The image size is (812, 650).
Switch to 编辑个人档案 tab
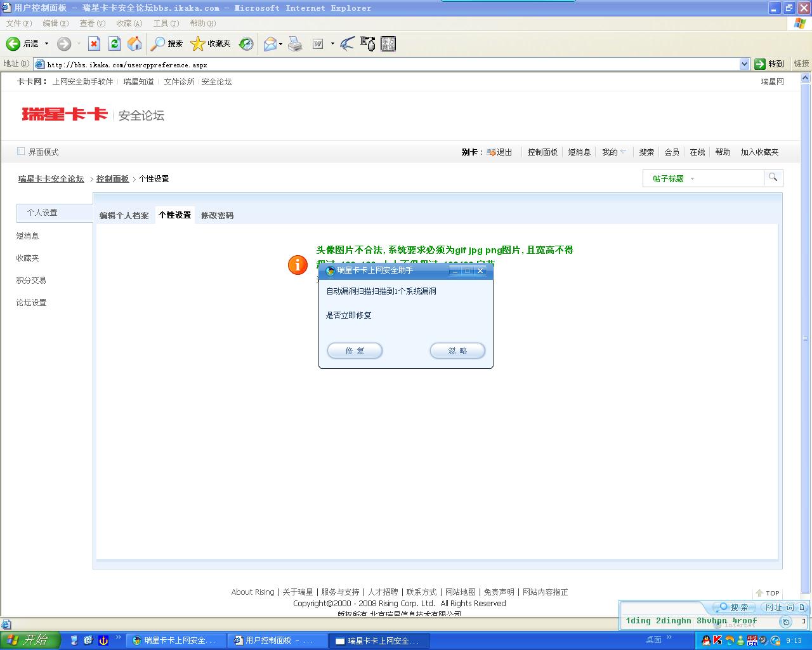124,215
